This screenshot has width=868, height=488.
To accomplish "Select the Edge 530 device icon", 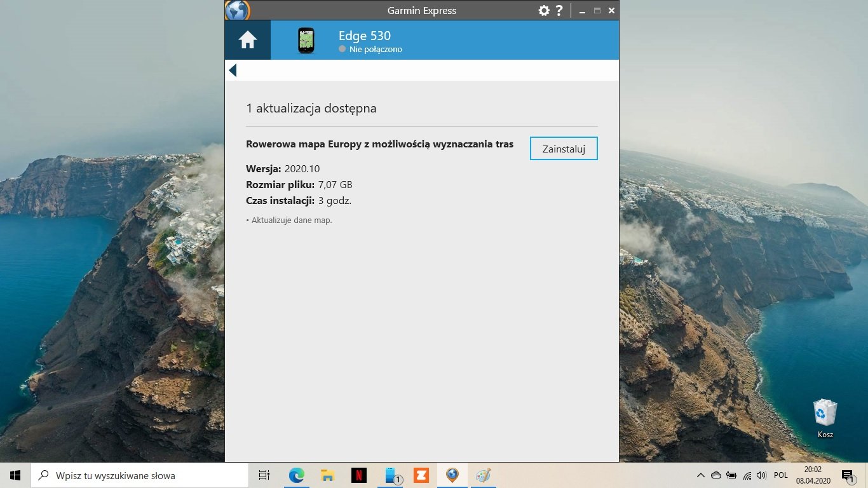I will 306,41.
